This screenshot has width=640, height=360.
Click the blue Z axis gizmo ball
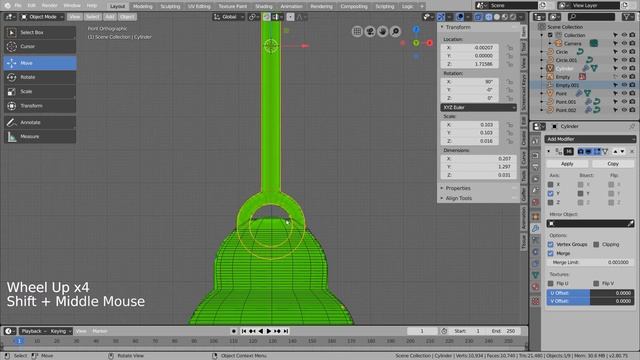coord(416,29)
